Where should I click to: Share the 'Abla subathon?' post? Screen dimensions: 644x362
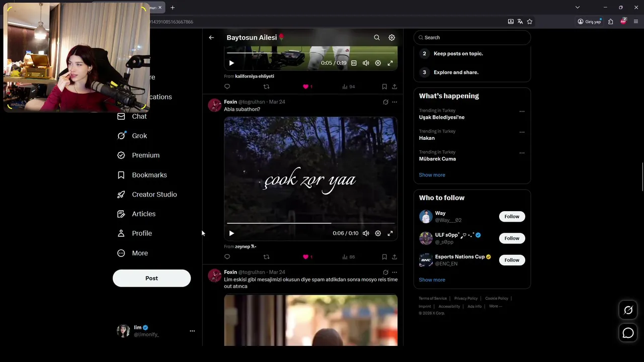coord(394,257)
